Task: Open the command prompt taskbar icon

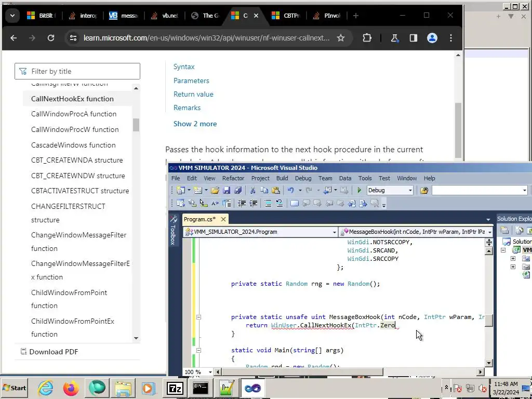Action: [x=201, y=388]
